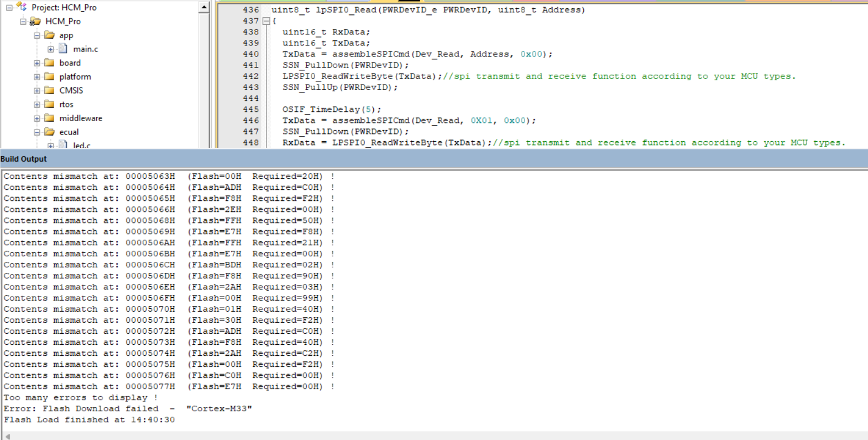
Task: Click the Project HCM_Pro root icon
Action: 22,7
